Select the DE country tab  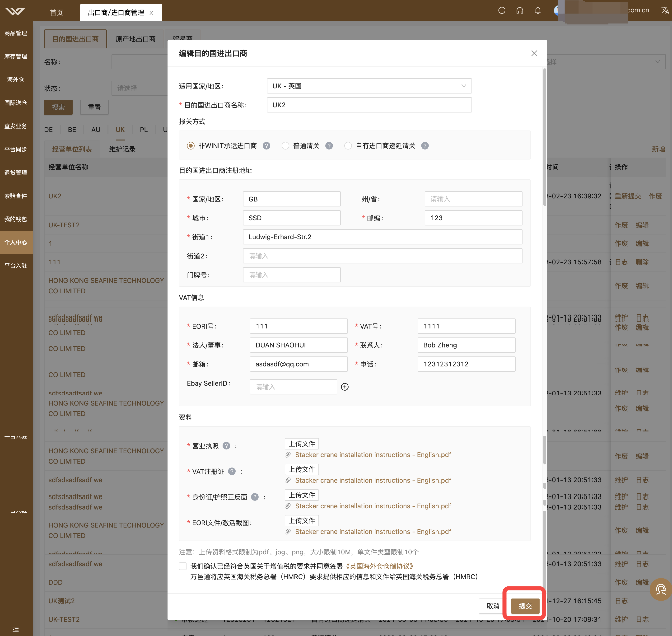tap(48, 130)
